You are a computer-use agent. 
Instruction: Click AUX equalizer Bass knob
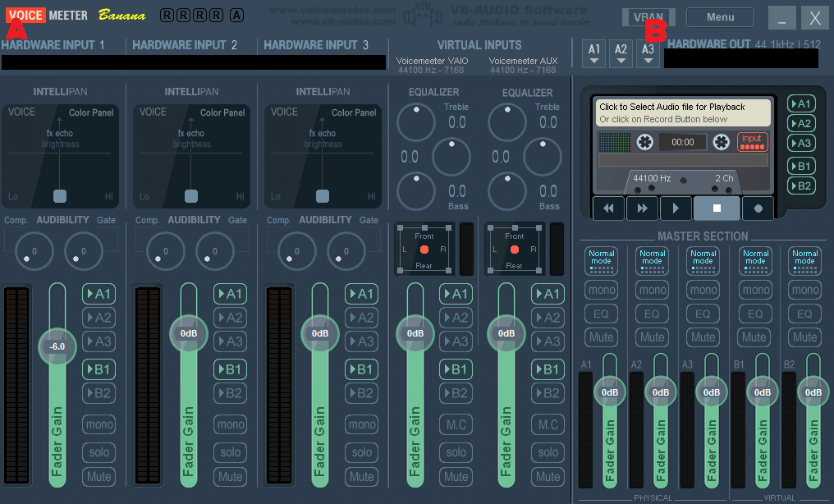pos(507,191)
